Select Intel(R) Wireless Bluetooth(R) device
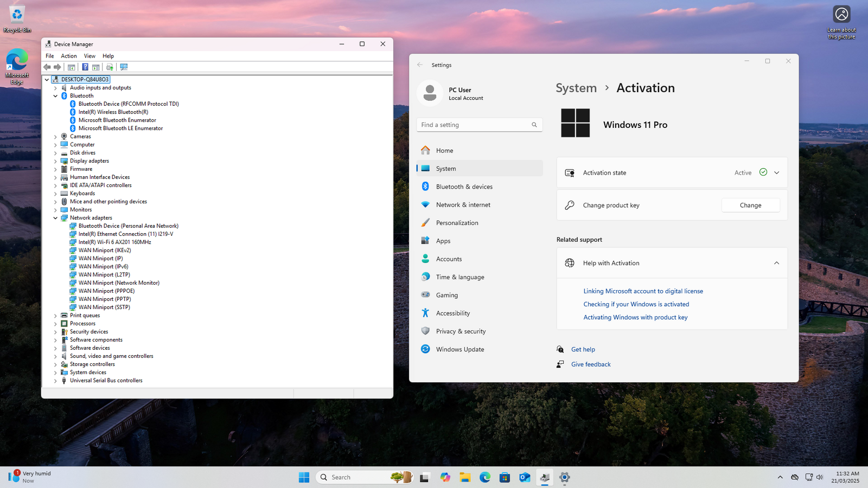 113,112
